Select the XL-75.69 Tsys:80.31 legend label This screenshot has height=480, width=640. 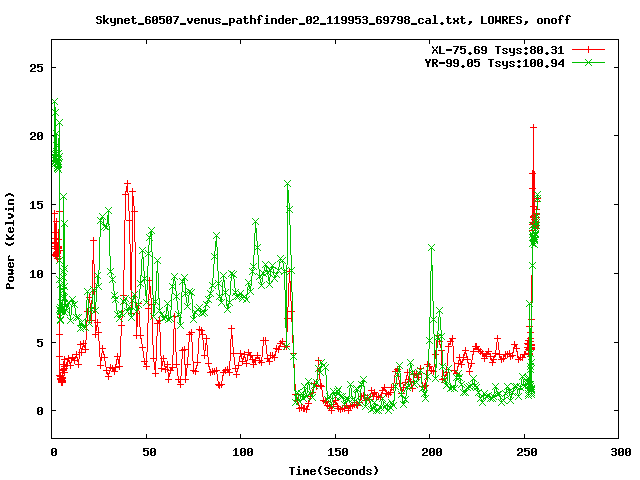(x=498, y=50)
